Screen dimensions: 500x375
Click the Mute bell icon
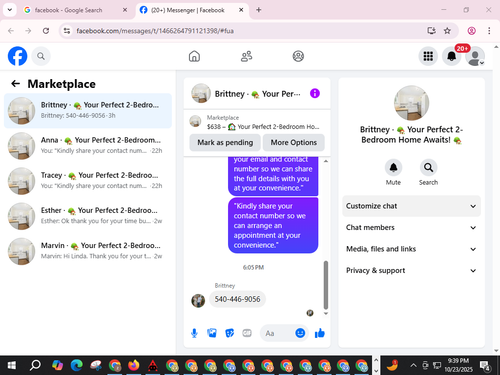pyautogui.click(x=393, y=167)
